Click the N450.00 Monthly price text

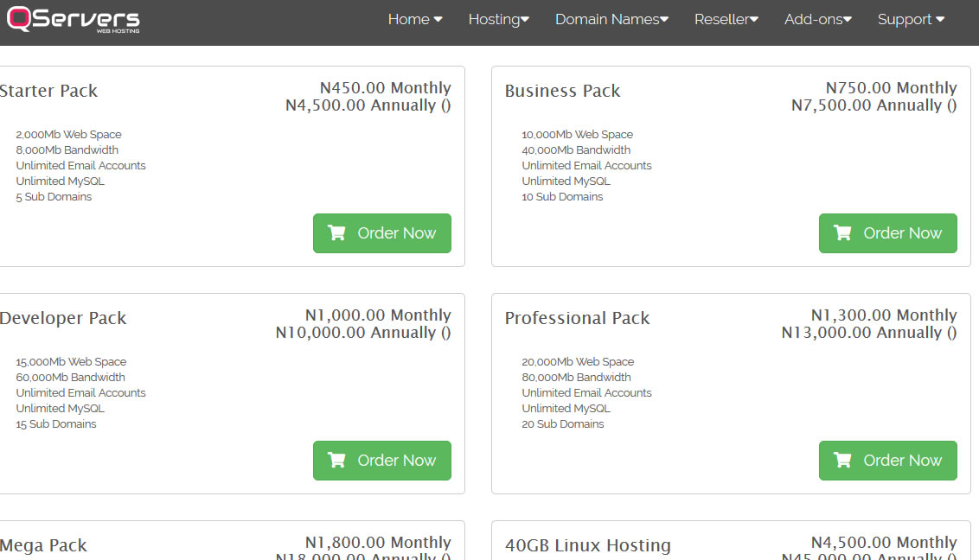[385, 88]
